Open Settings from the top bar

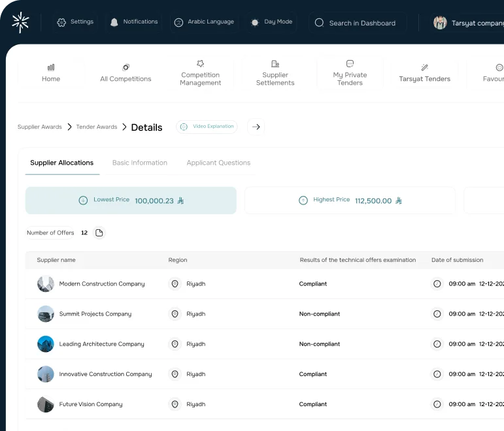75,22
